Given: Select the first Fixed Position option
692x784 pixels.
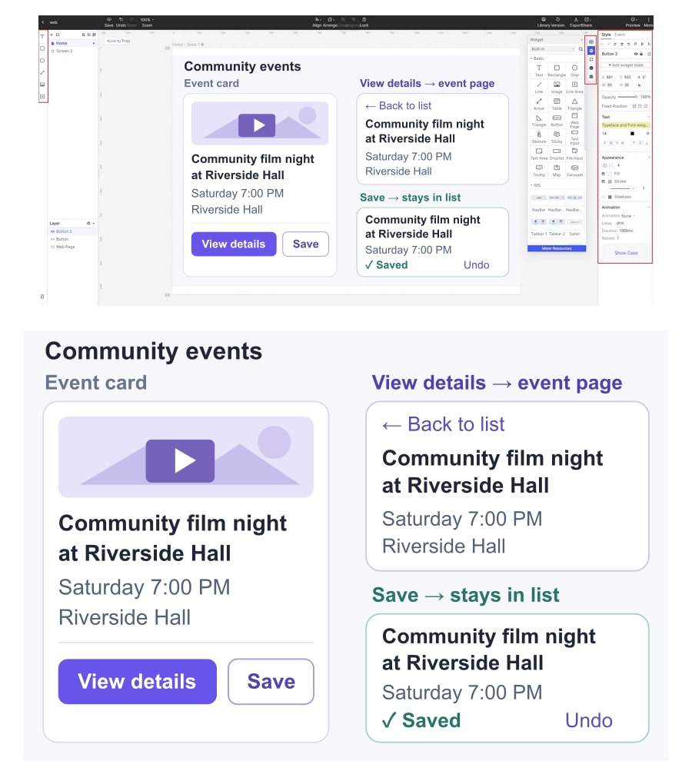Looking at the screenshot, I should [634, 106].
